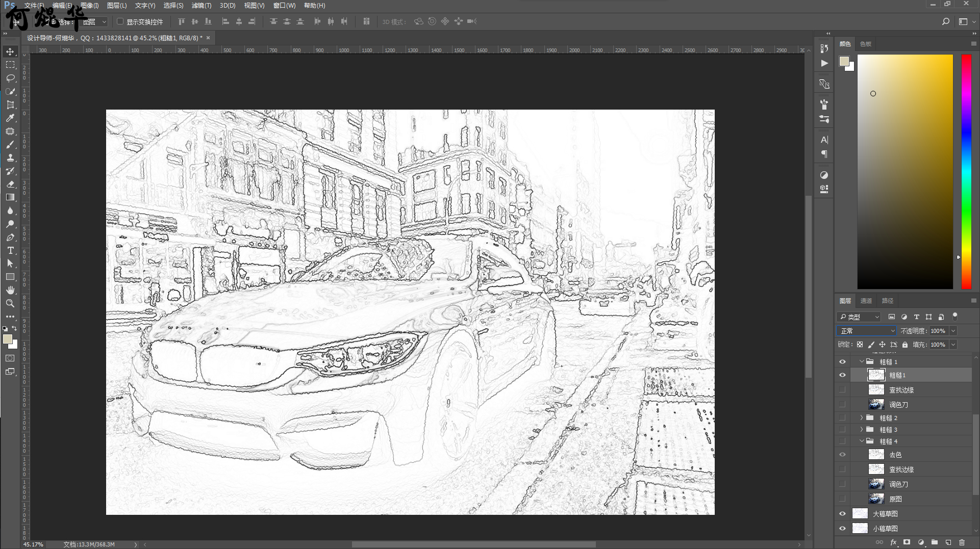This screenshot has height=549, width=980.
Task: Select the Hand tool
Action: (x=10, y=290)
